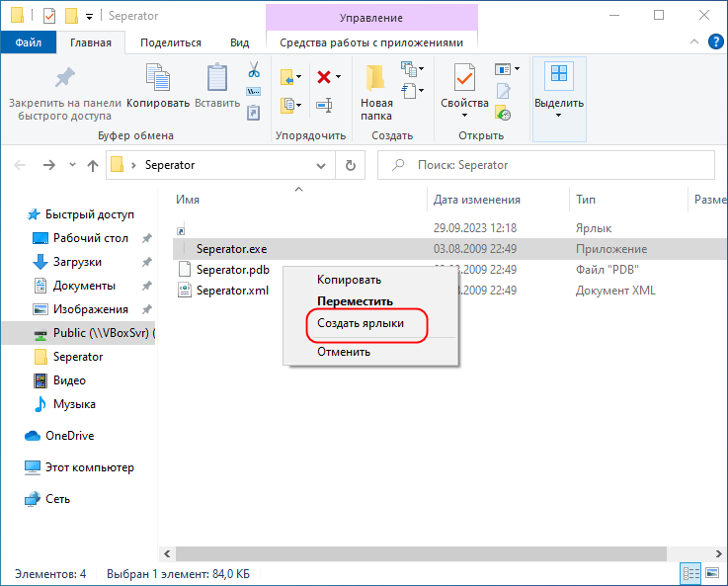Open the address bar history dropdown

tap(320, 165)
